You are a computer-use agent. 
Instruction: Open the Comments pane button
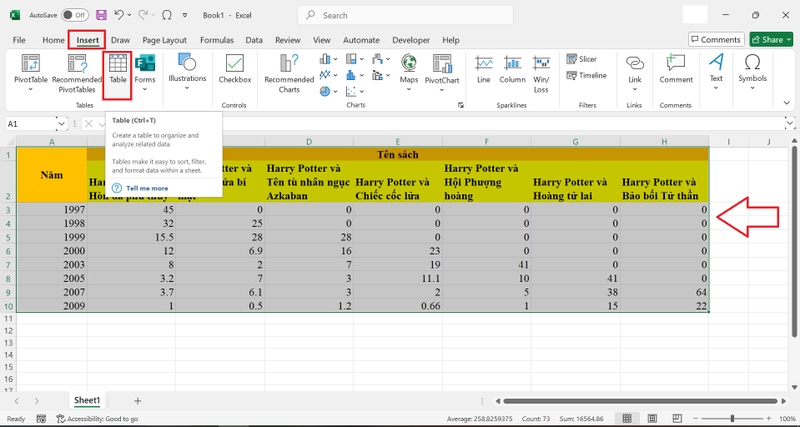click(x=716, y=40)
